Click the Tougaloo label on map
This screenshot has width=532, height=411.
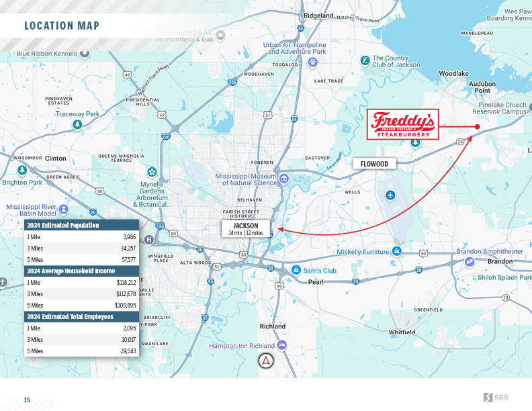coord(285,64)
